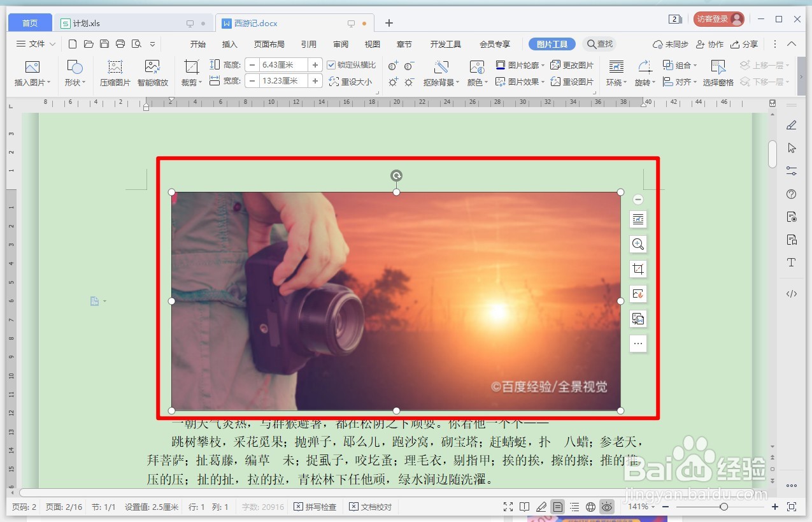Click the 压缩图片 compress picture icon
Image resolution: width=812 pixels, height=522 pixels.
(115, 72)
